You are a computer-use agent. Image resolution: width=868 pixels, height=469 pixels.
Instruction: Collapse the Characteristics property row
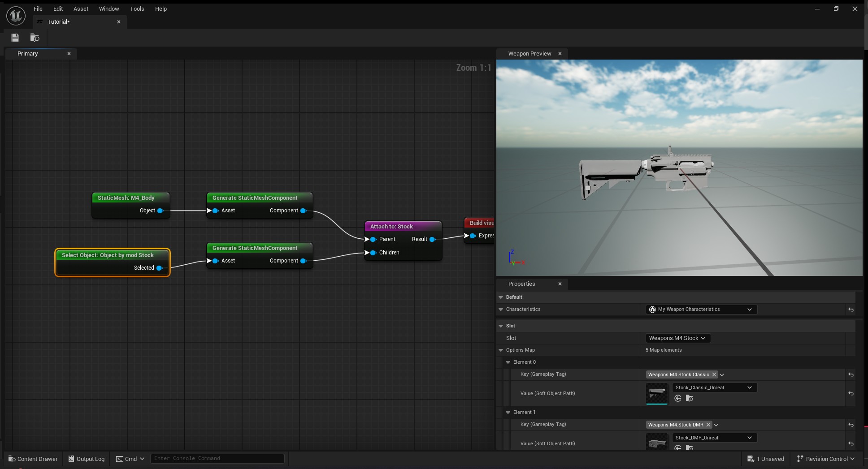pyautogui.click(x=501, y=310)
